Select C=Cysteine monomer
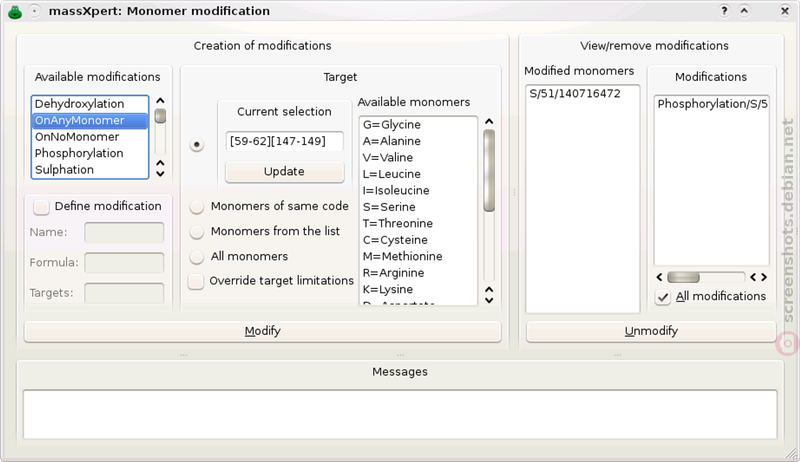The height and width of the screenshot is (462, 800). (418, 240)
